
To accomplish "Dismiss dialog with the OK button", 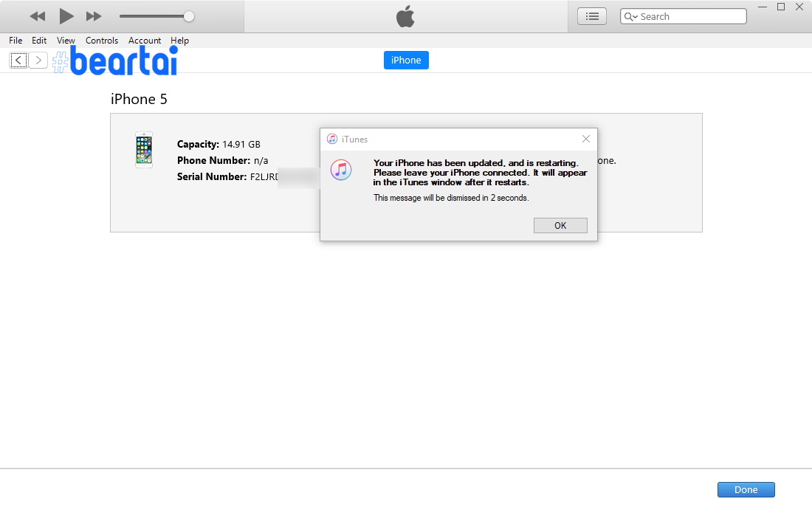I will point(560,225).
